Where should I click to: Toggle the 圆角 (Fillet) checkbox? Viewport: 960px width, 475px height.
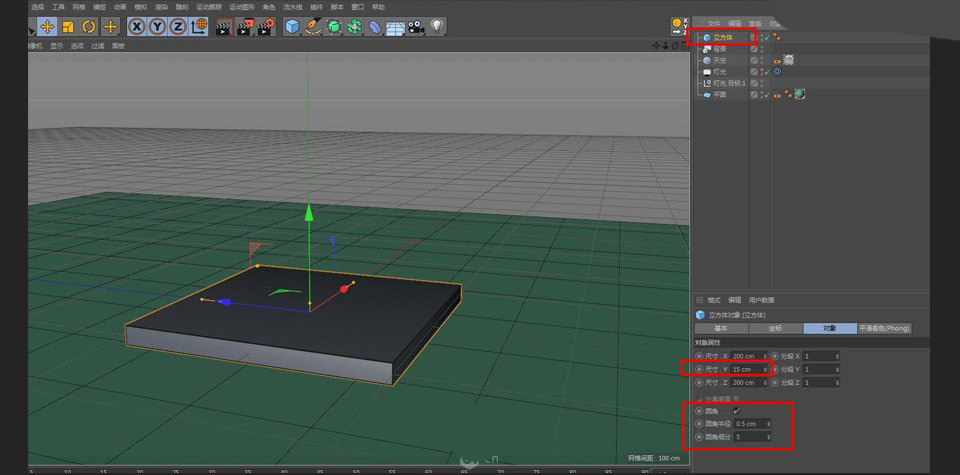tap(737, 410)
